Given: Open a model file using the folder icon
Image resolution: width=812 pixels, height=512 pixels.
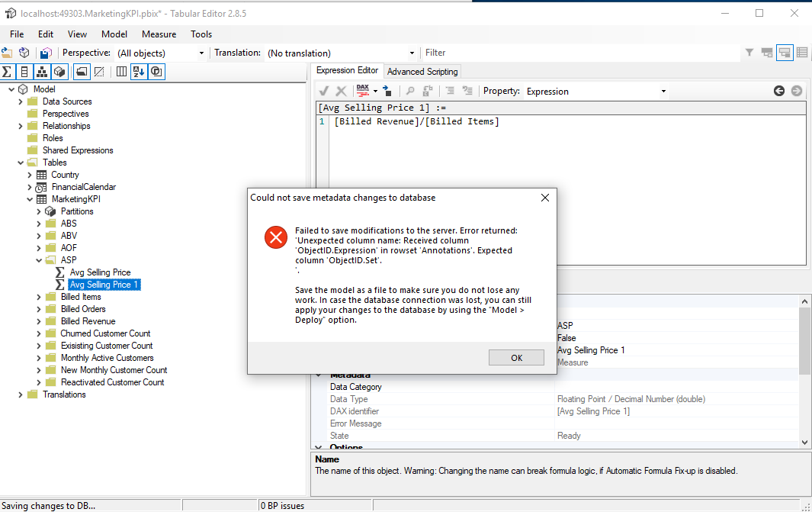Looking at the screenshot, I should coord(7,53).
